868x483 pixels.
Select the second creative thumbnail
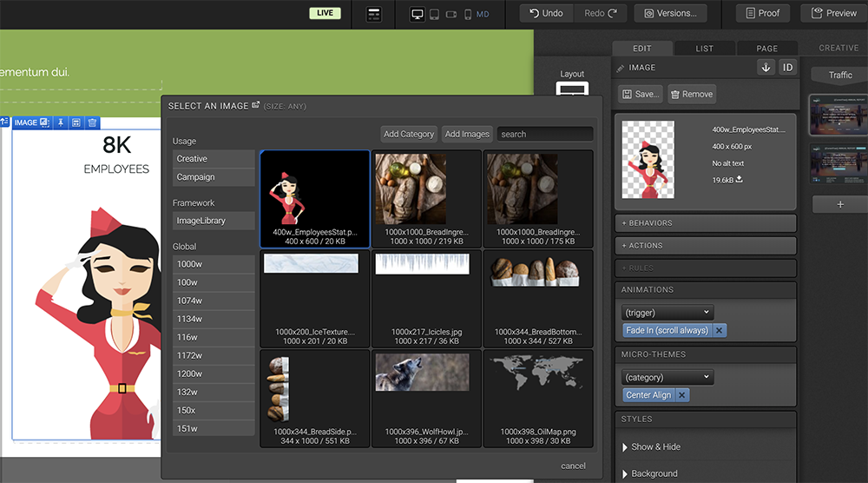point(838,164)
